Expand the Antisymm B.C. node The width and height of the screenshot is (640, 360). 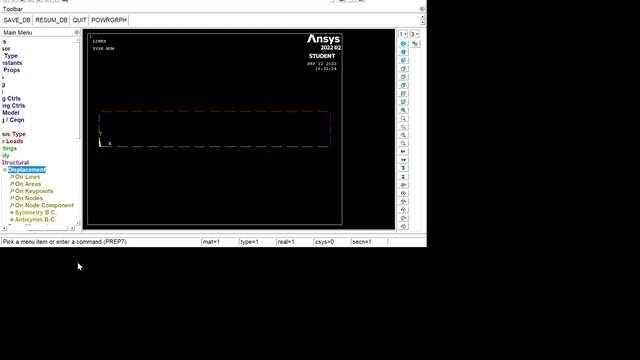coord(12,220)
